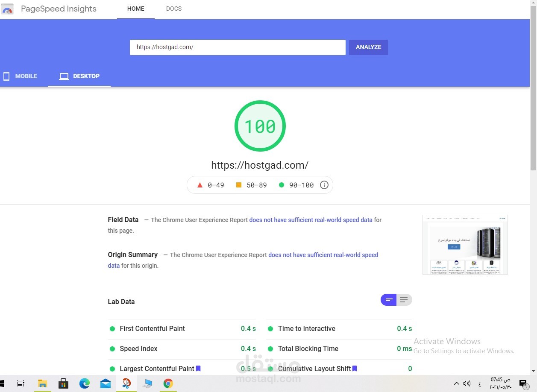Click First Contentful Paint metric
537x392 pixels.
point(182,329)
